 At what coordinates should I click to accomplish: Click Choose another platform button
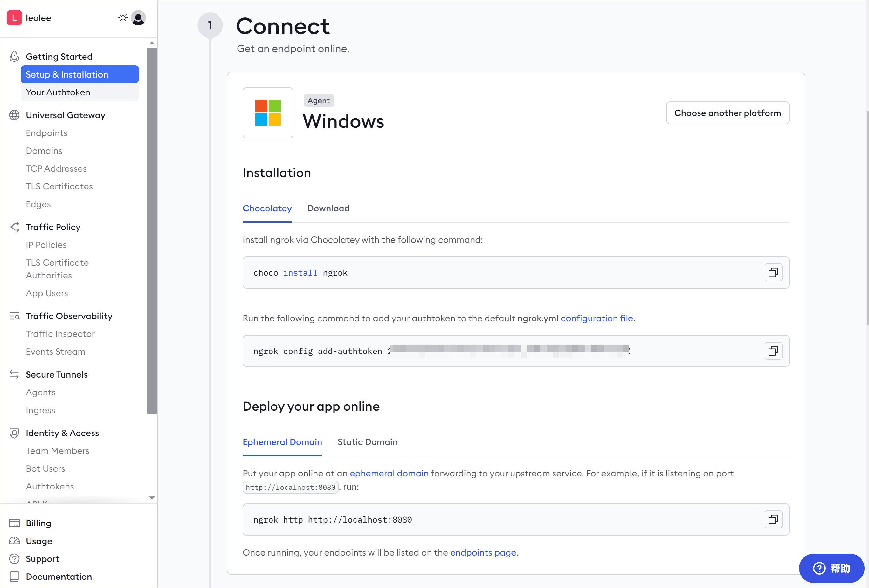click(x=727, y=113)
